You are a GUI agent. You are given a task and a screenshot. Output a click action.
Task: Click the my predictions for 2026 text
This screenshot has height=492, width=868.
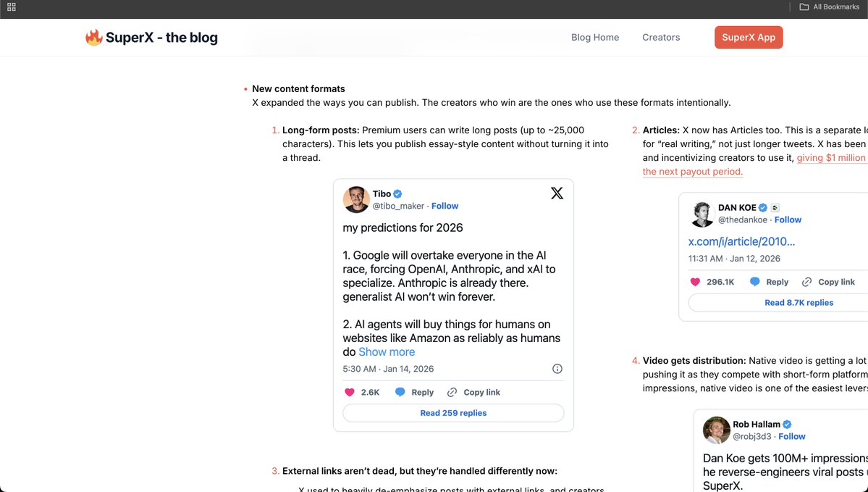[x=403, y=228]
